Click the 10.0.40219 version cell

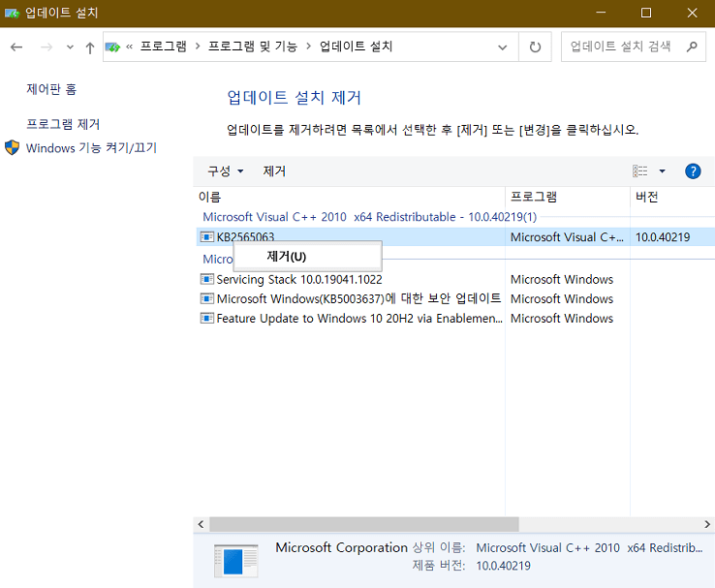coord(663,237)
